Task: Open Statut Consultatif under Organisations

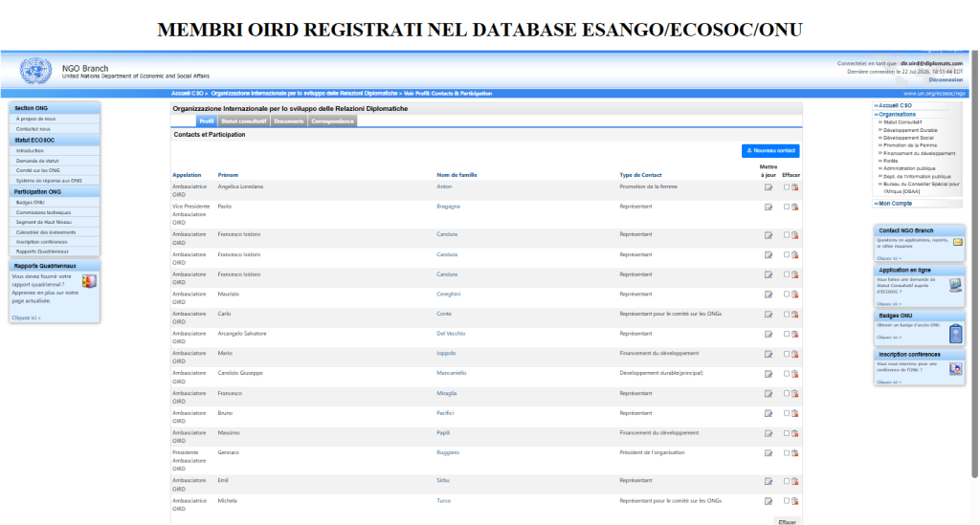Action: click(x=902, y=122)
